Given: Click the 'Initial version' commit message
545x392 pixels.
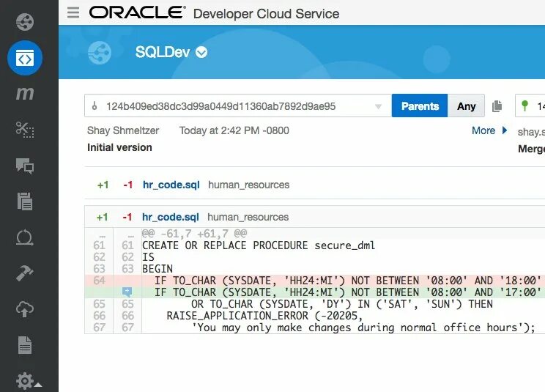Looking at the screenshot, I should 119,148.
